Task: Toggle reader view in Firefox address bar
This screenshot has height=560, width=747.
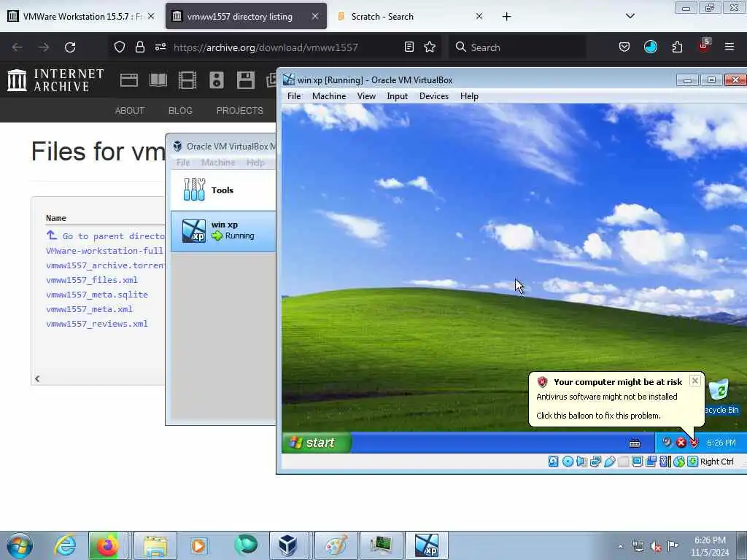Action: 409,47
